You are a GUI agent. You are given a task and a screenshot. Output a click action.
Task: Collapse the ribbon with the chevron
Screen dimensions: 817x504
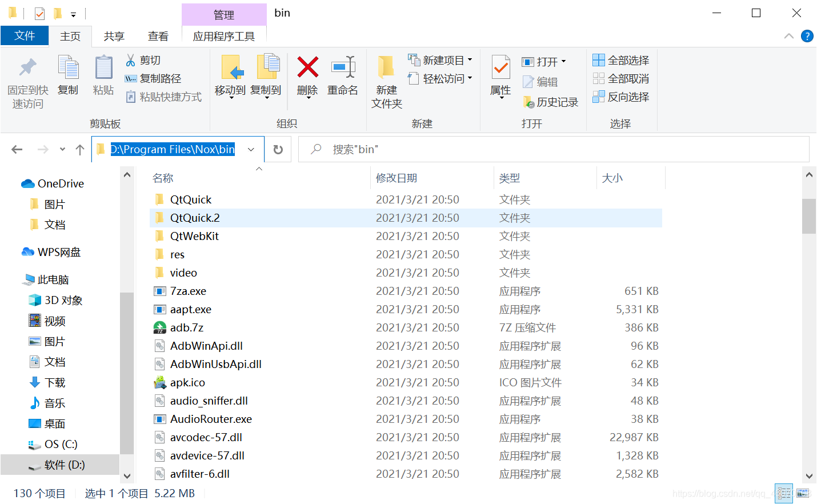click(x=789, y=36)
